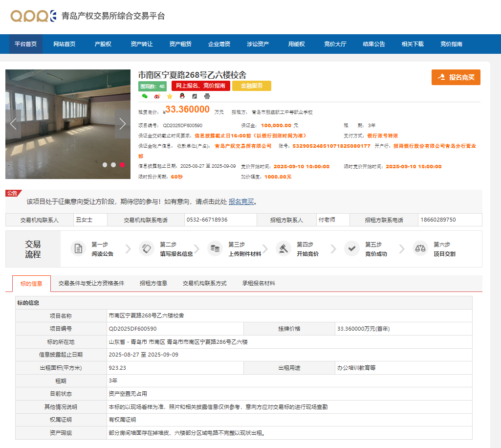Click rental area value 923.23
The height and width of the screenshot is (448, 501).
117,368
